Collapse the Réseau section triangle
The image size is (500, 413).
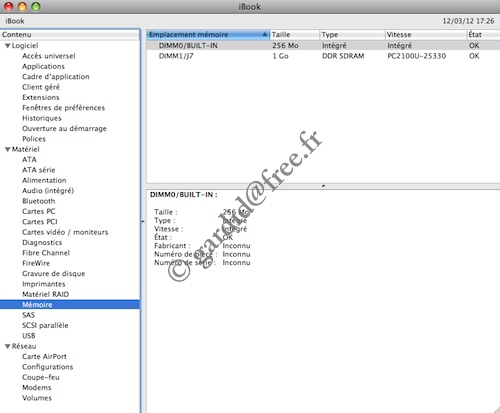tap(7, 346)
